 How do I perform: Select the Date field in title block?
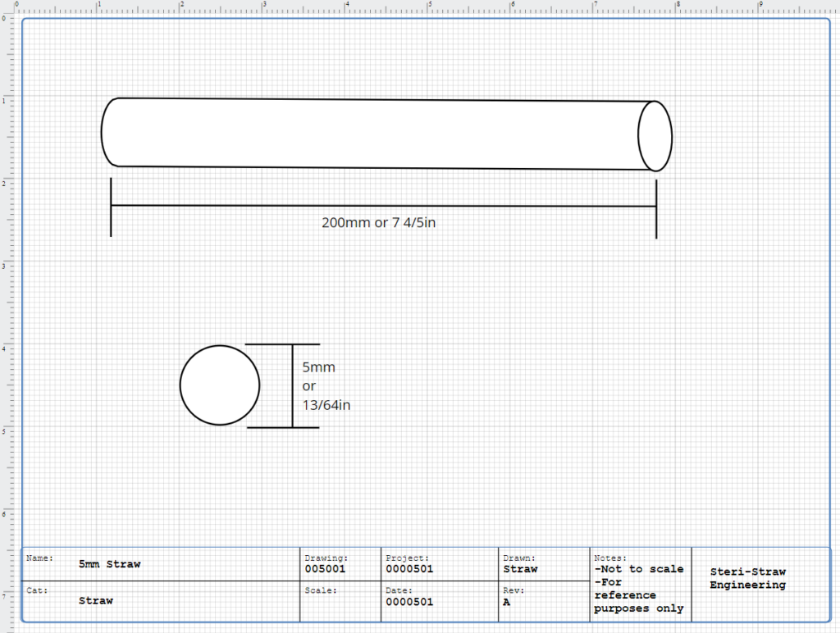pos(409,602)
